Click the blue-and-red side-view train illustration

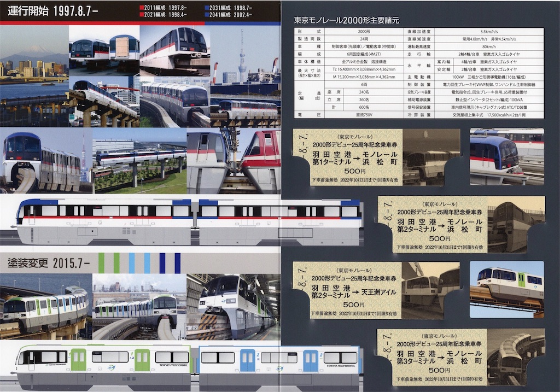(189, 221)
